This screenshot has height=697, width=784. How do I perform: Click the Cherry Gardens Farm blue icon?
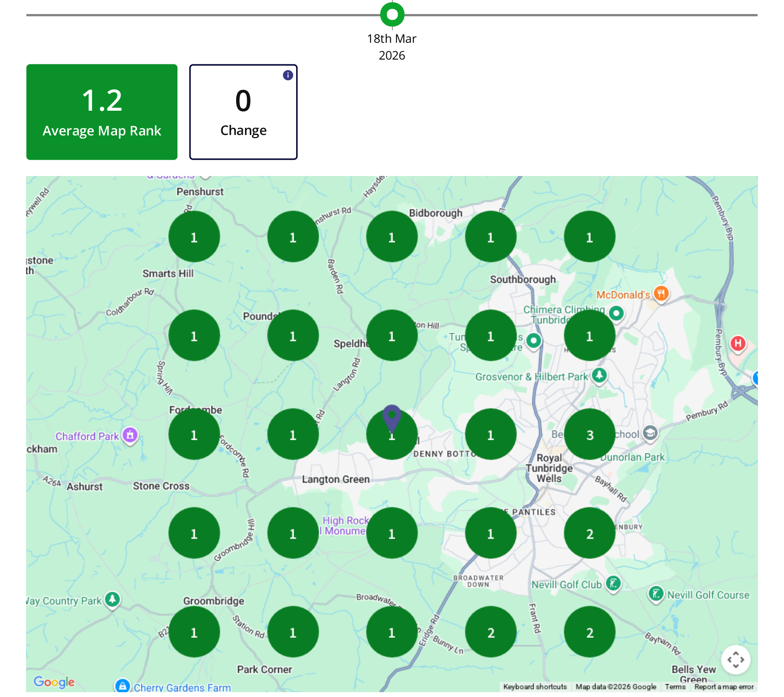(122, 686)
